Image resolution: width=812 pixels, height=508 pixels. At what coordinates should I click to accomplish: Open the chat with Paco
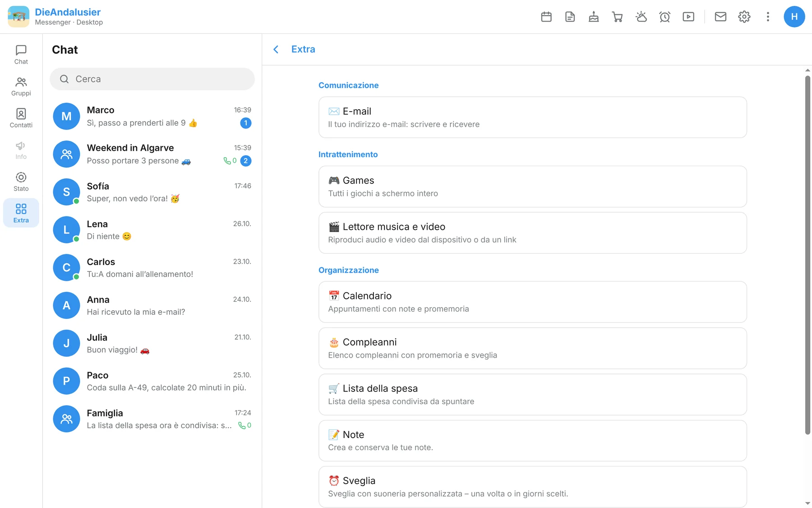click(152, 382)
